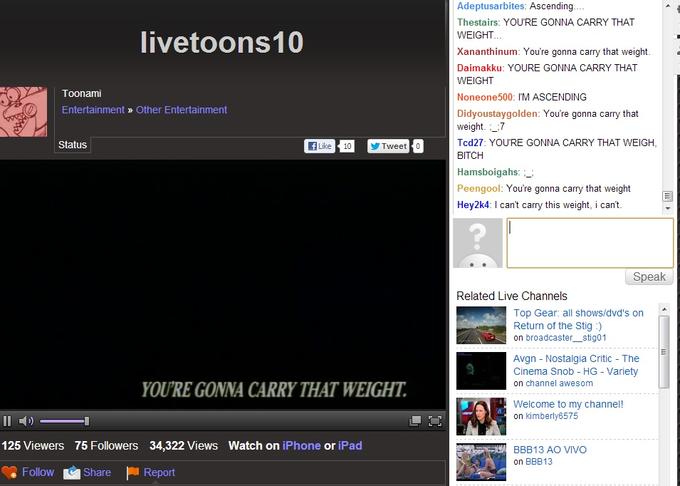Open Welcome to my channel! link
The height and width of the screenshot is (486, 680).
click(568, 404)
